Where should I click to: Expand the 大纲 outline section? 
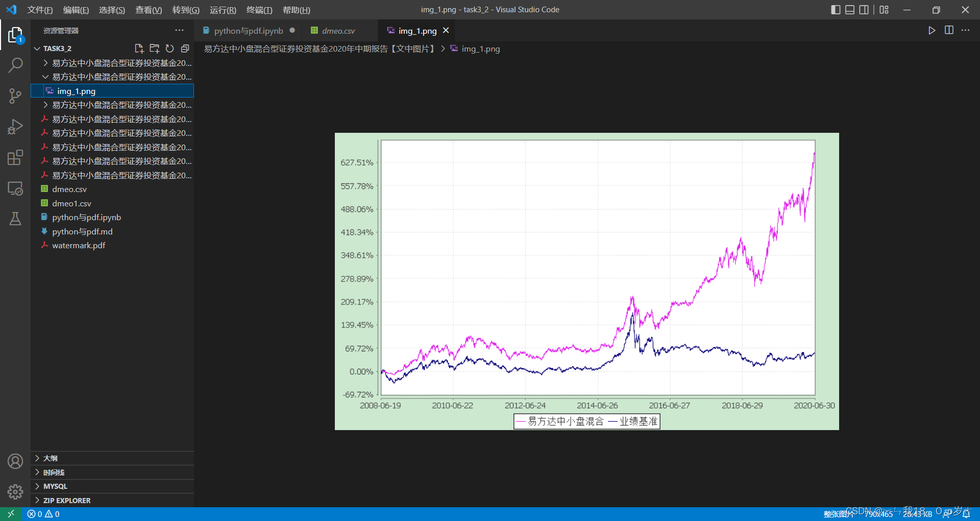[x=112, y=458]
